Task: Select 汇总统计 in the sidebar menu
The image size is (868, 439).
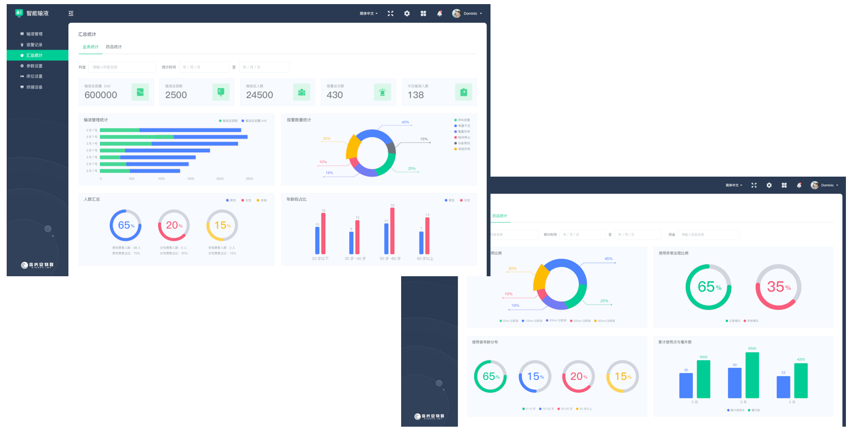Action: [x=37, y=55]
